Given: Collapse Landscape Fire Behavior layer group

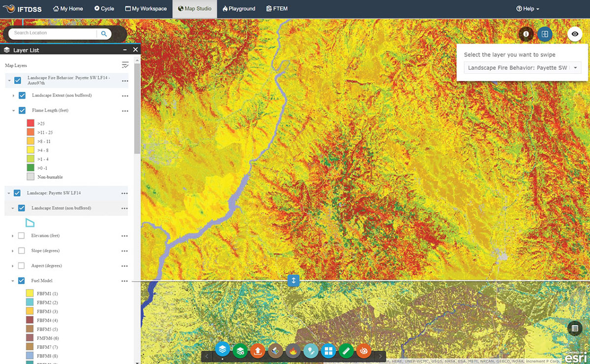Looking at the screenshot, I should [x=9, y=81].
